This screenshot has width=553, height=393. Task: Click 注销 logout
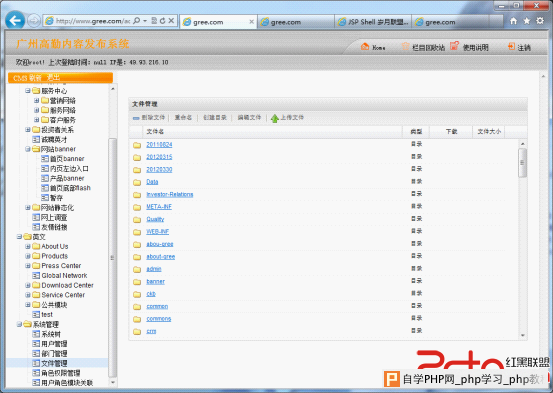tap(524, 47)
